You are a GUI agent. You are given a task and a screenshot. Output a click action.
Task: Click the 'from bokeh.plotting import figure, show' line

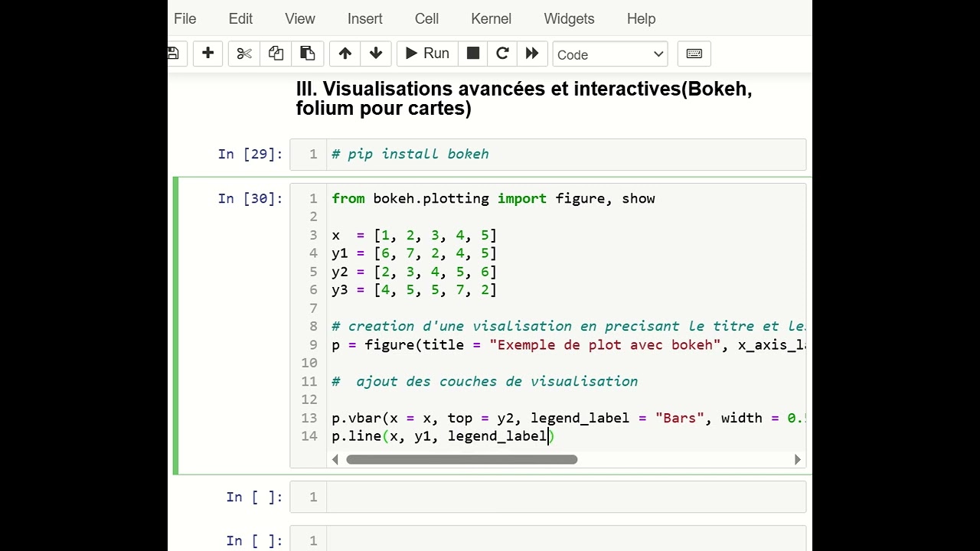click(x=493, y=198)
